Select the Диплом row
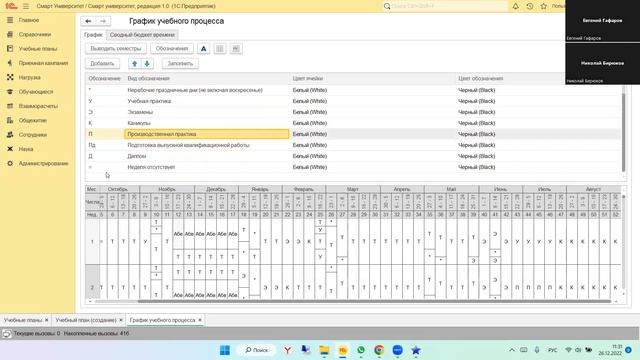This screenshot has width=640, height=360. pyautogui.click(x=353, y=156)
